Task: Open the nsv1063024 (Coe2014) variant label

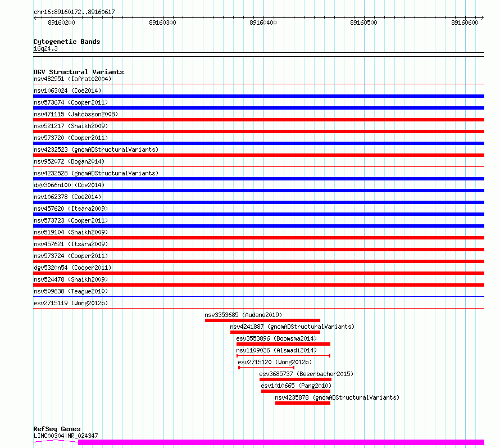Action: (67, 90)
